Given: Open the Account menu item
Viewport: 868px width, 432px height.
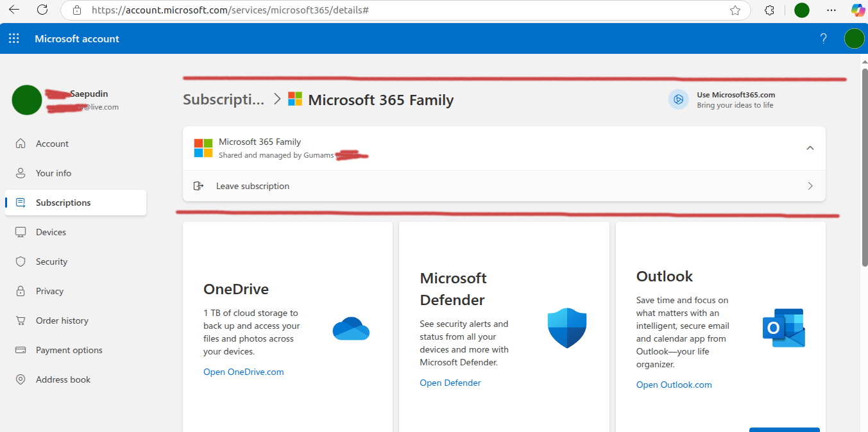Looking at the screenshot, I should (76, 144).
